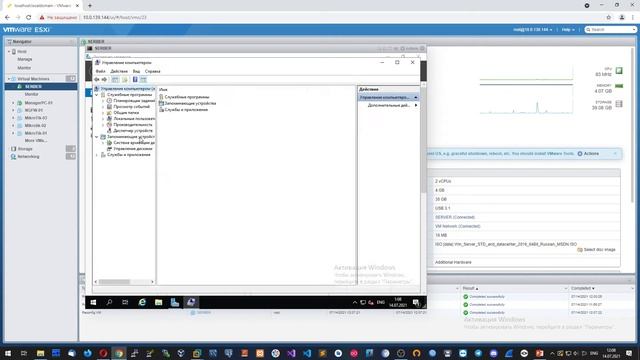640x360 pixels.
Task: Click ENG language indicator in guest taskbar
Action: (381, 302)
